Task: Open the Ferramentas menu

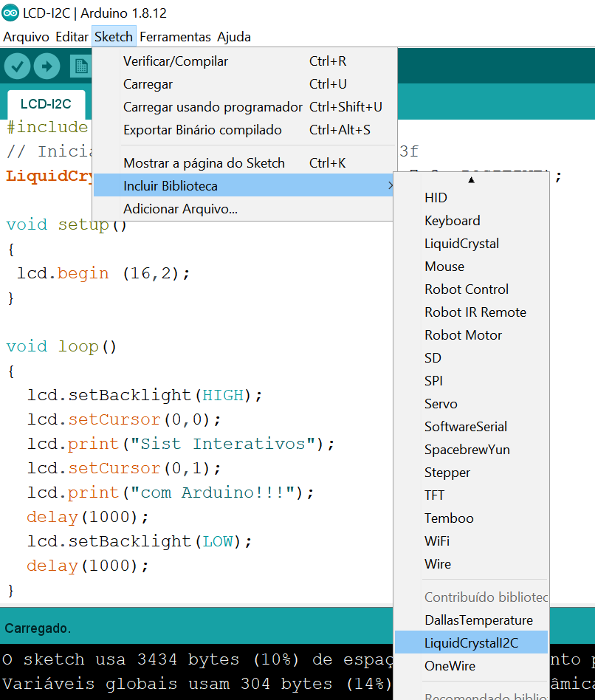Action: point(175,36)
